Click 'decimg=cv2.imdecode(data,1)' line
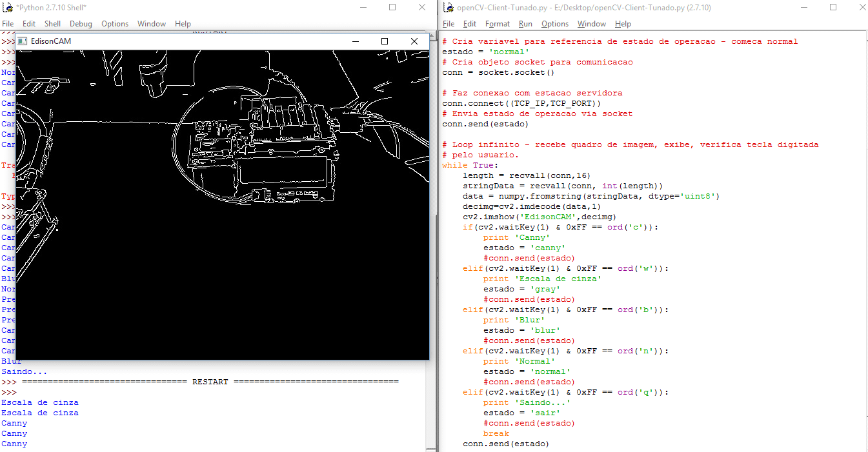 click(x=532, y=206)
